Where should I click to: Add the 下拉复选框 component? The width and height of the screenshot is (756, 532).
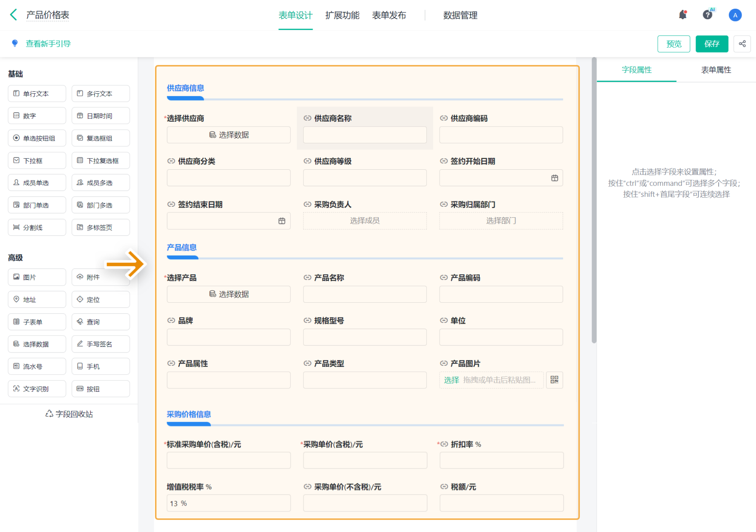(x=101, y=161)
